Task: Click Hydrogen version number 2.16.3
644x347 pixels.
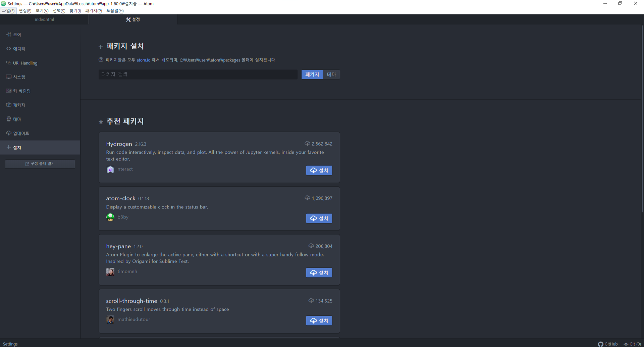Action: [x=141, y=144]
